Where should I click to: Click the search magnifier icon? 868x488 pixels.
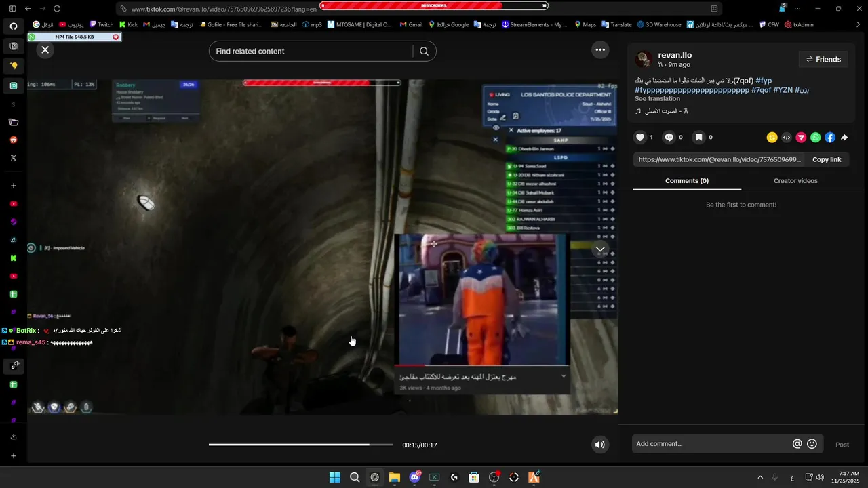point(424,52)
